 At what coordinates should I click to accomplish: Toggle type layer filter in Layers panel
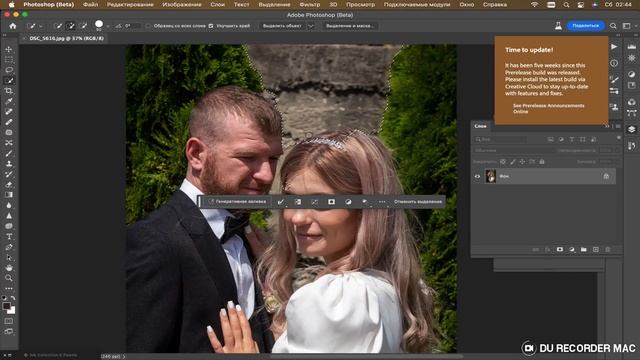click(x=572, y=140)
